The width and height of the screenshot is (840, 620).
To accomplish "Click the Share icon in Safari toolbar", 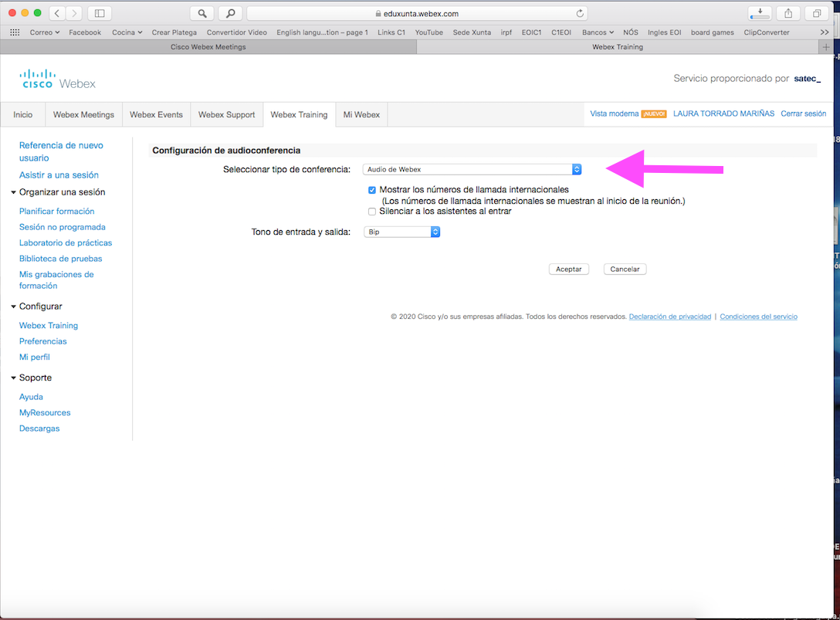I will [x=788, y=13].
